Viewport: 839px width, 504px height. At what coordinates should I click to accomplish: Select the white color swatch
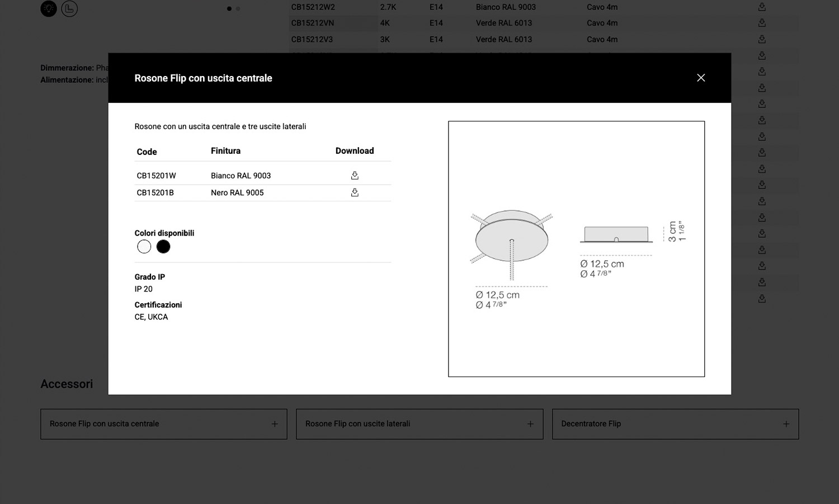coord(144,247)
